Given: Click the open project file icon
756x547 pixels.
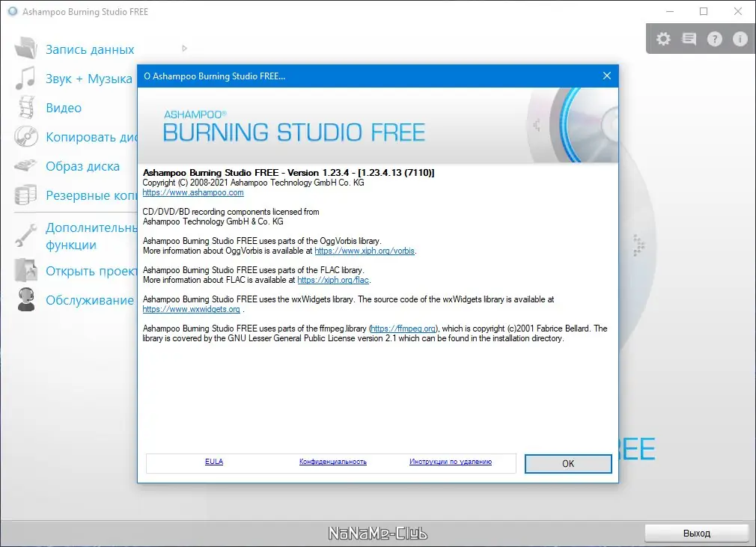Looking at the screenshot, I should click(26, 270).
